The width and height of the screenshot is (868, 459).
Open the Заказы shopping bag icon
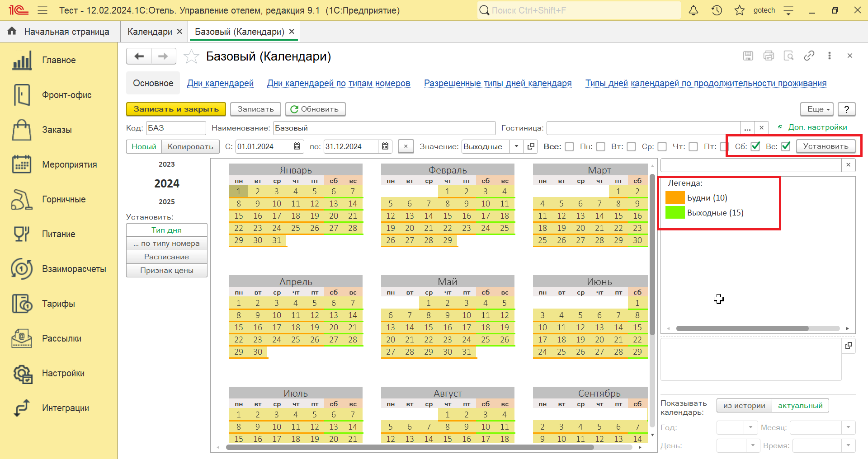pos(22,130)
